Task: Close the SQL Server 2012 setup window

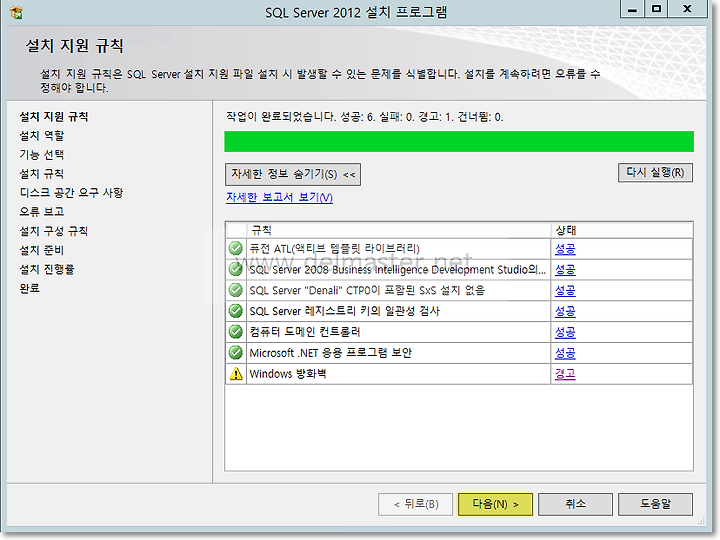Action: tap(687, 9)
